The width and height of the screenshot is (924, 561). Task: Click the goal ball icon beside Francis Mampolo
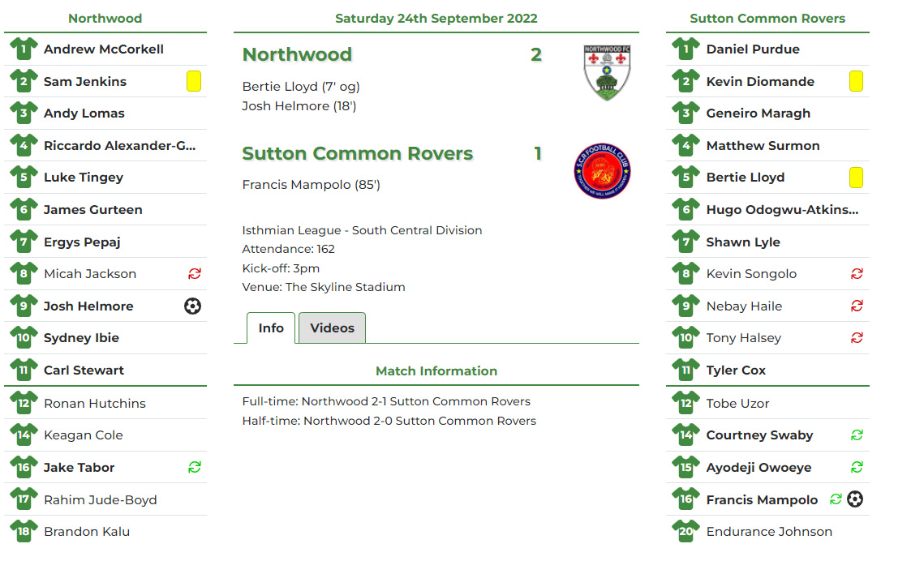855,499
